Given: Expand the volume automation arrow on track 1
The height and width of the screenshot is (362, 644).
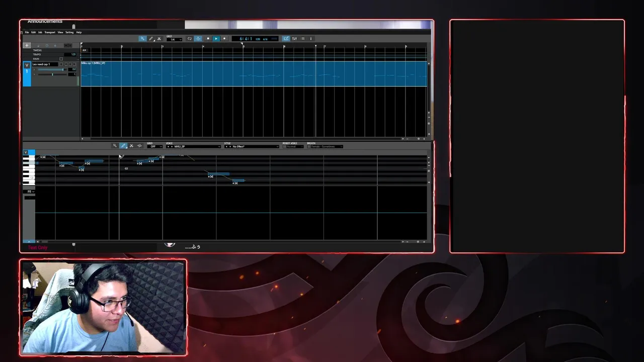Looking at the screenshot, I should 34,69.
